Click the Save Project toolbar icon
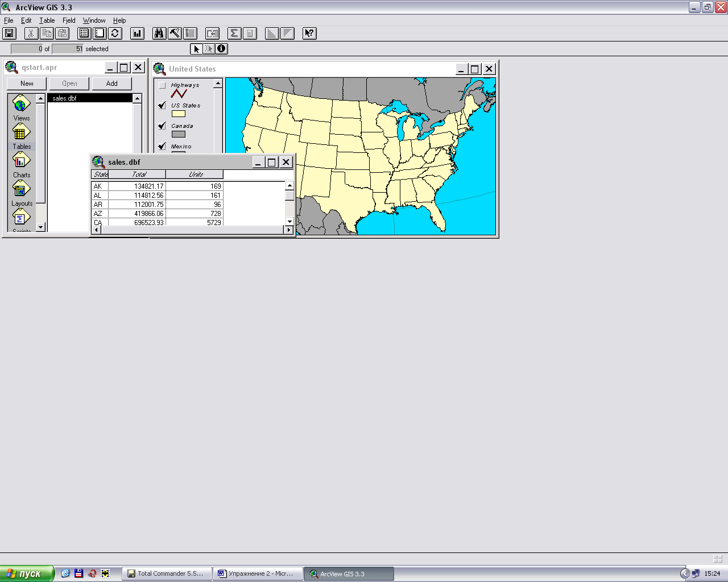This screenshot has height=582, width=728. pyautogui.click(x=9, y=33)
